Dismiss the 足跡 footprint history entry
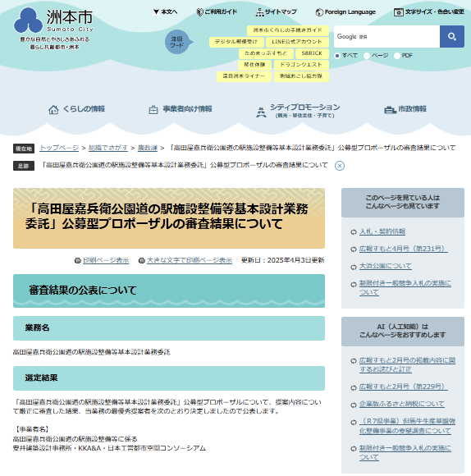Image resolution: width=471 pixels, height=476 pixels. 340,166
